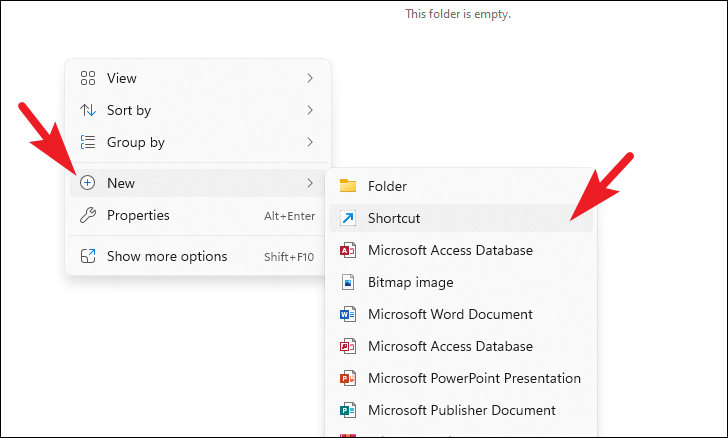
Task: Click the Properties menu label
Action: tap(138, 215)
